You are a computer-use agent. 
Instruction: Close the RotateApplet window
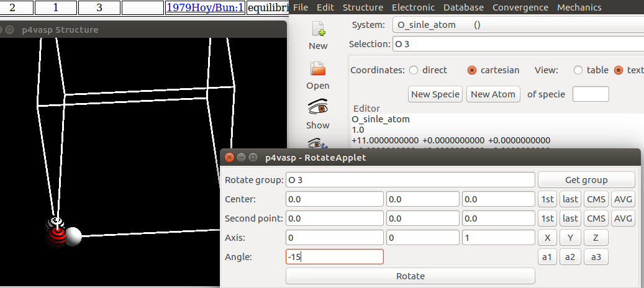coord(230,158)
